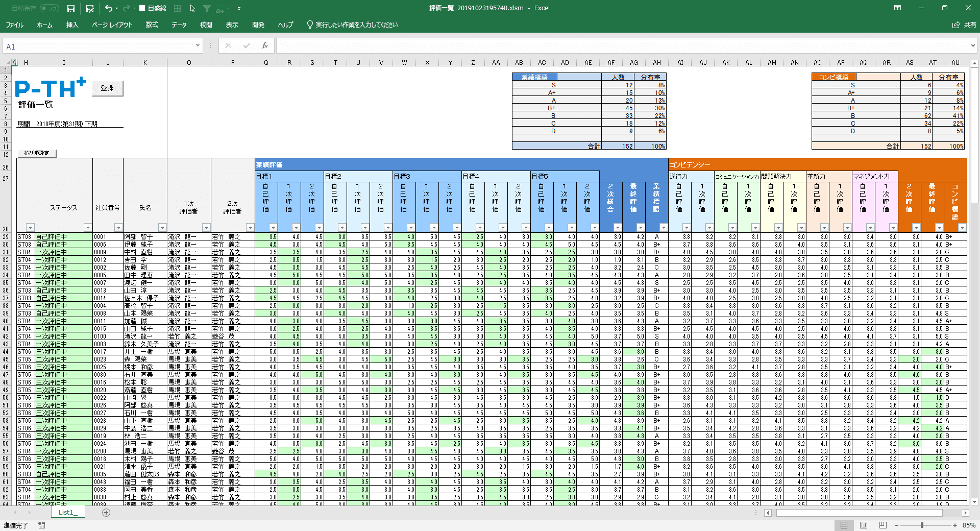Open the データ ribbon tab
This screenshot has width=980, height=531.
[x=179, y=25]
